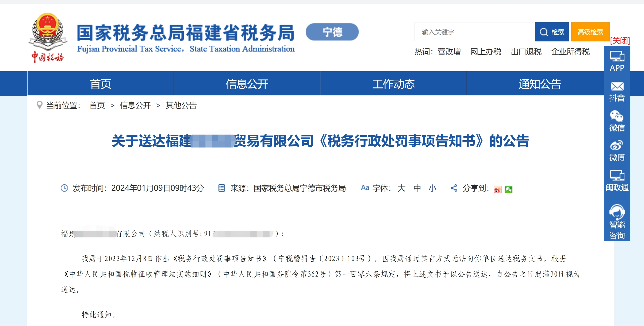
Task: Click the 高级检索 button
Action: [x=590, y=32]
